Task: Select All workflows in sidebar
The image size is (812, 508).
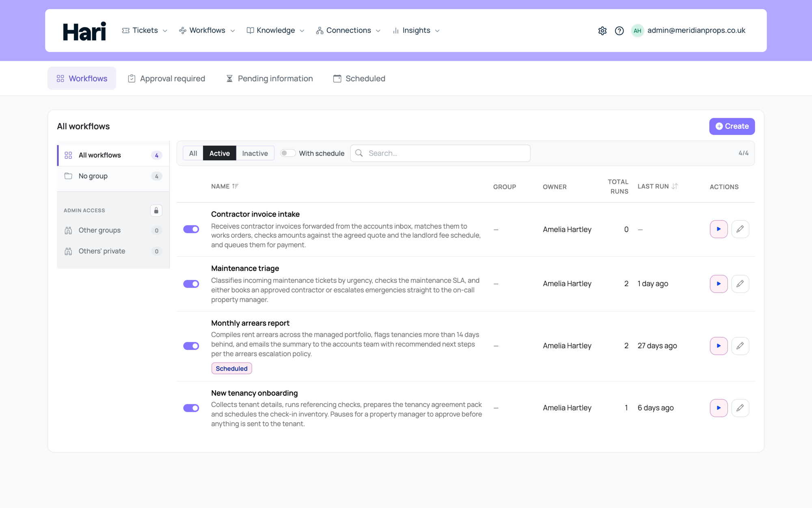Action: pyautogui.click(x=113, y=155)
